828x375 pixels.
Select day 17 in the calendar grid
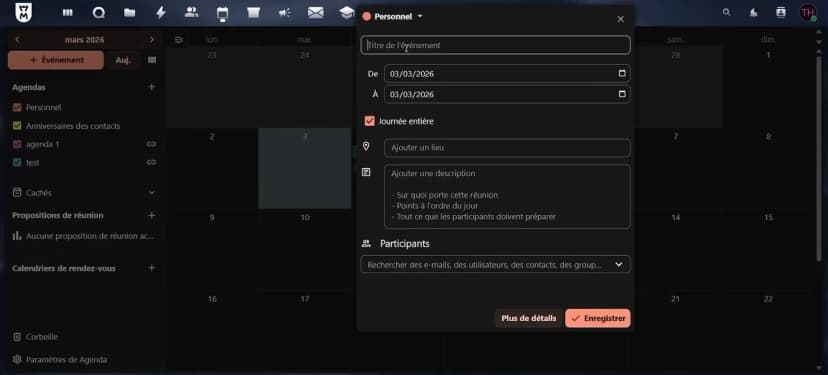point(305,299)
